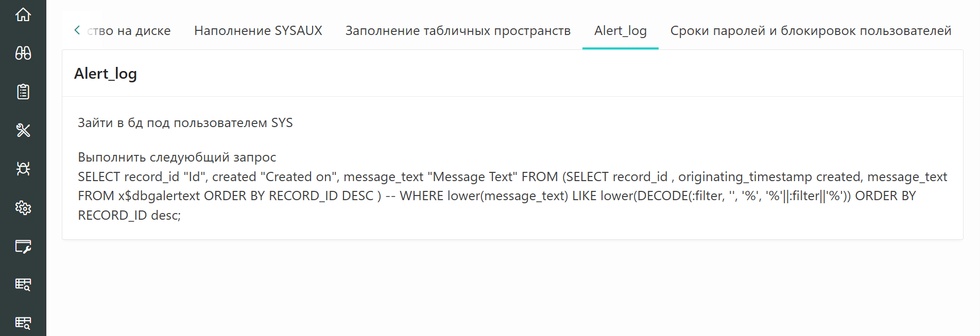The width and height of the screenshot is (980, 336).
Task: Select the Alert_log tab
Action: tap(621, 31)
